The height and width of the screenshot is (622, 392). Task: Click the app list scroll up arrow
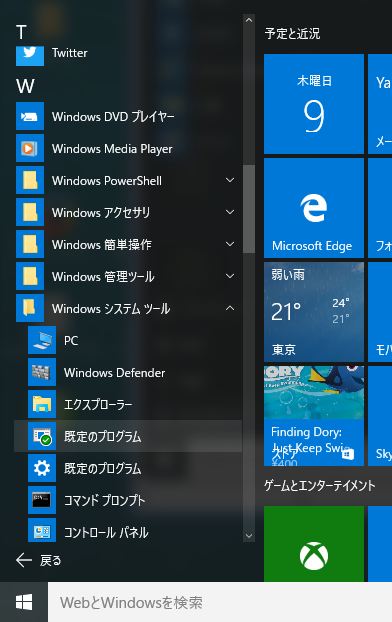249,20
